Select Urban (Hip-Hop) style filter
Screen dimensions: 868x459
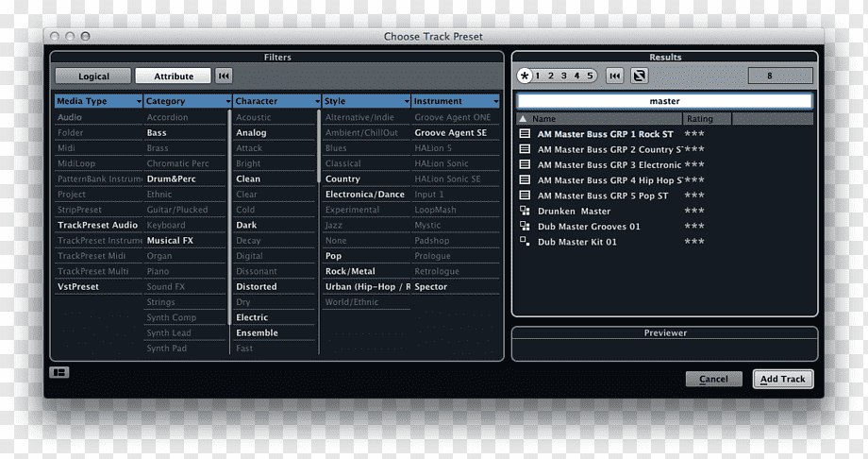coord(366,286)
